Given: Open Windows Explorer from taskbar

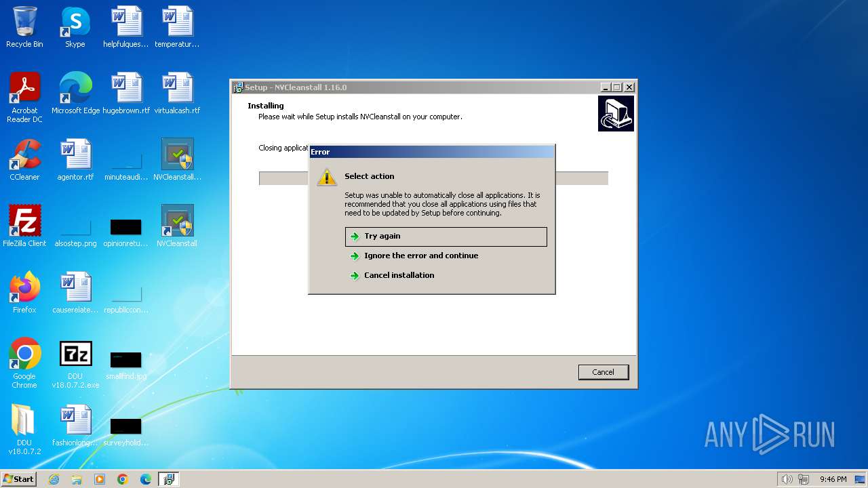Looking at the screenshot, I should click(x=77, y=479).
